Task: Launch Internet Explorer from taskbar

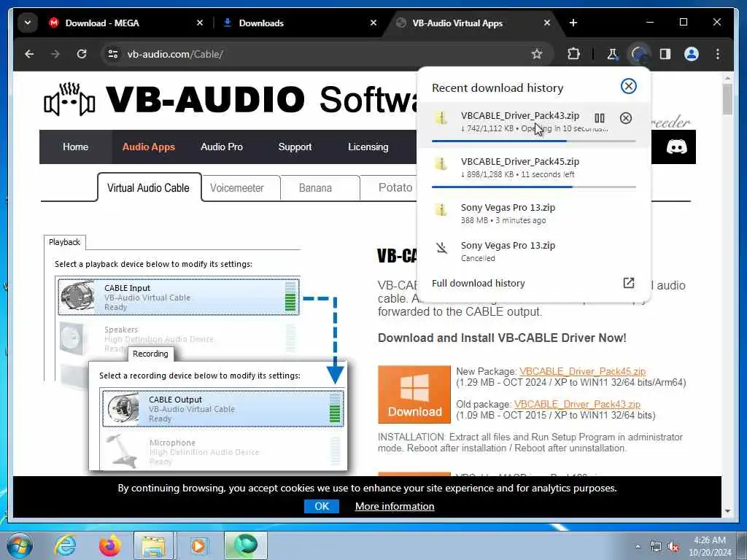Action: click(65, 545)
